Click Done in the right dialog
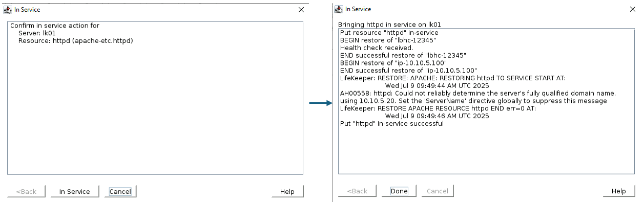The image size is (644, 203). click(x=399, y=191)
